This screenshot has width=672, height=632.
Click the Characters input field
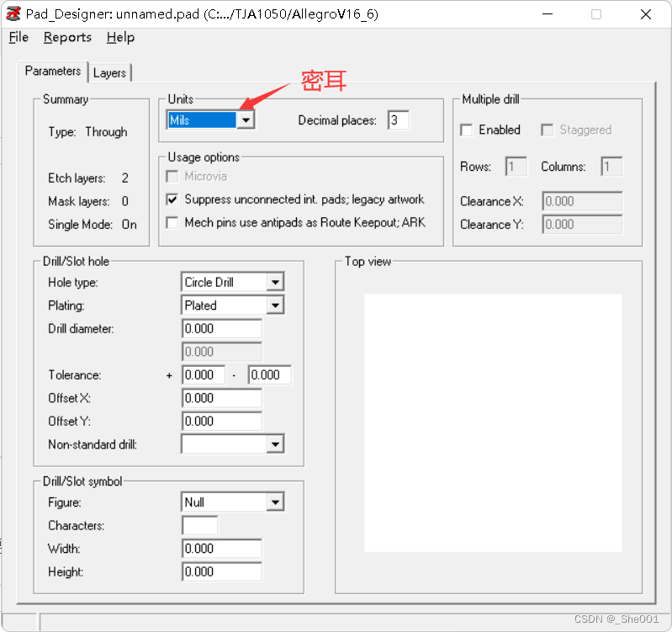click(x=200, y=526)
